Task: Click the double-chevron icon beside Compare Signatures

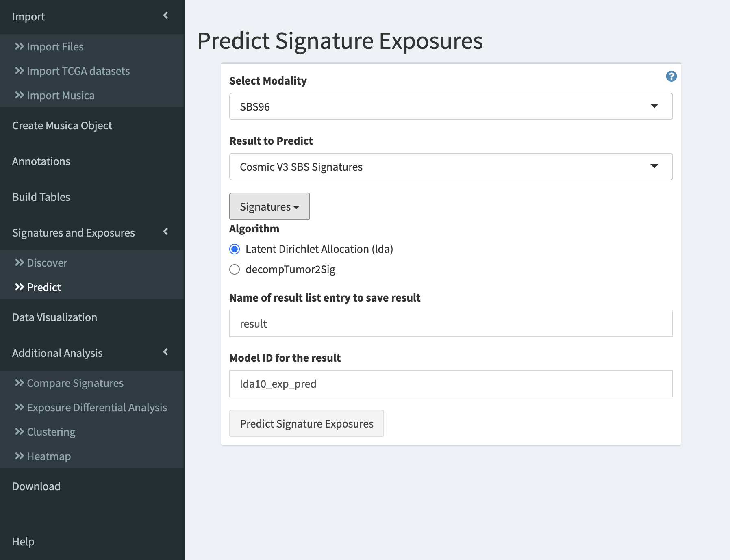Action: pos(19,383)
